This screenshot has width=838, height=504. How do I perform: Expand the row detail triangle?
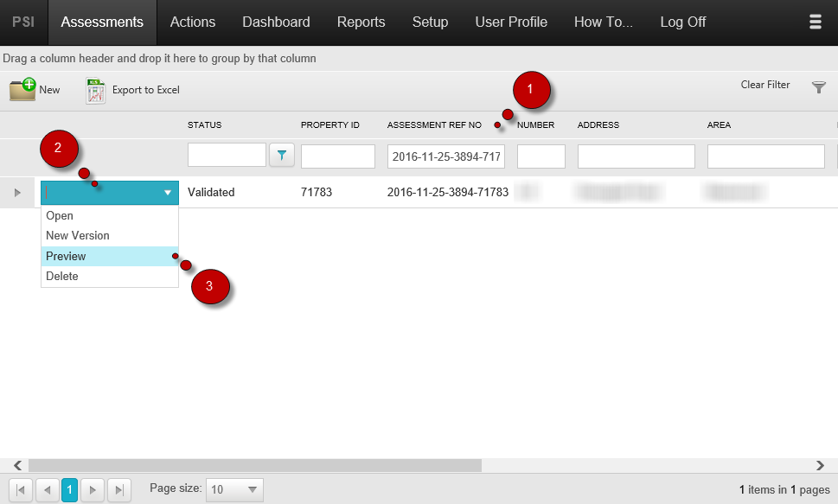pyautogui.click(x=17, y=193)
